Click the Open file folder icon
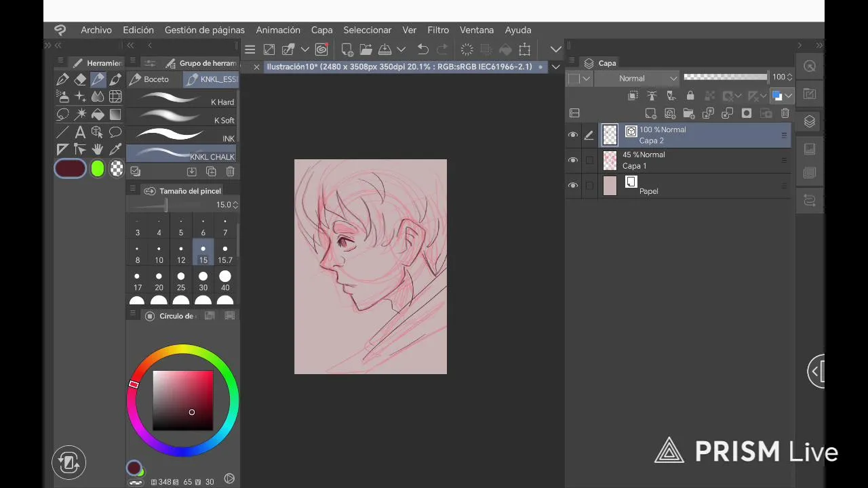868x488 pixels. pos(366,49)
